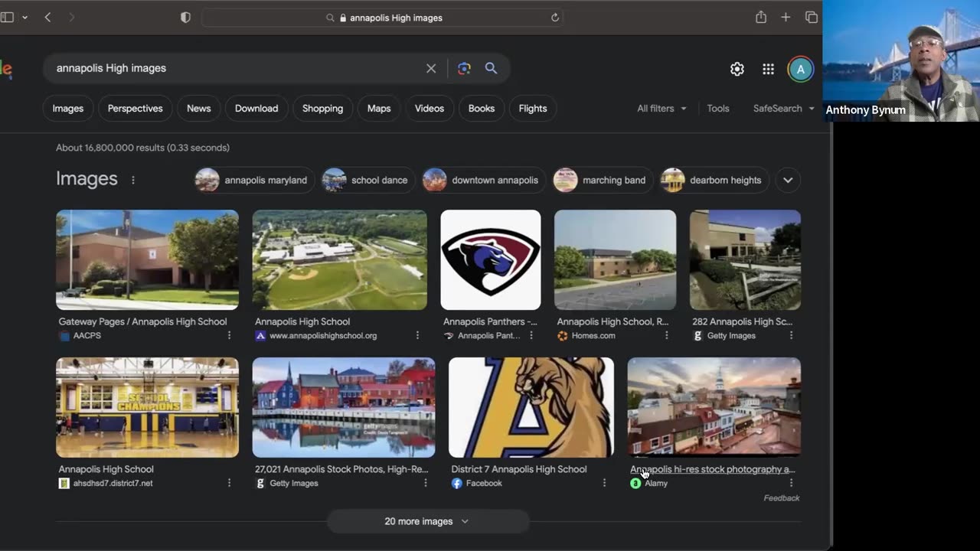Open the Safari sidebar toggle
This screenshot has height=551, width=980.
(x=7, y=18)
